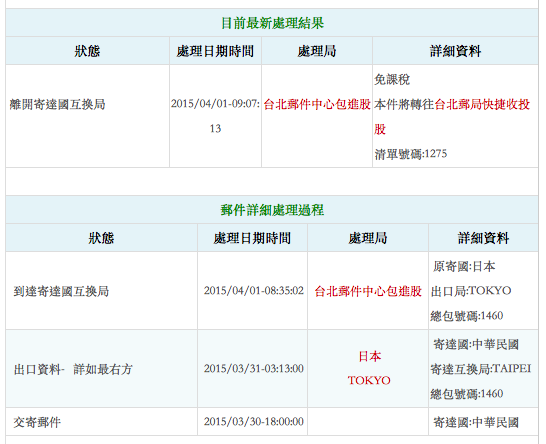Select the red 日本 office text
The image size is (546, 444).
pyautogui.click(x=369, y=356)
